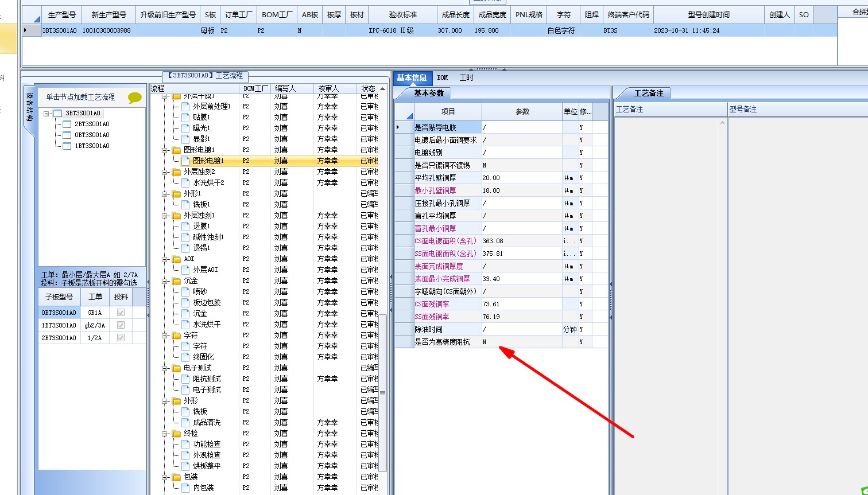The image size is (868, 495).
Task: Click the 表面最小完成铜厚 value 33.40
Action: pyautogui.click(x=522, y=279)
